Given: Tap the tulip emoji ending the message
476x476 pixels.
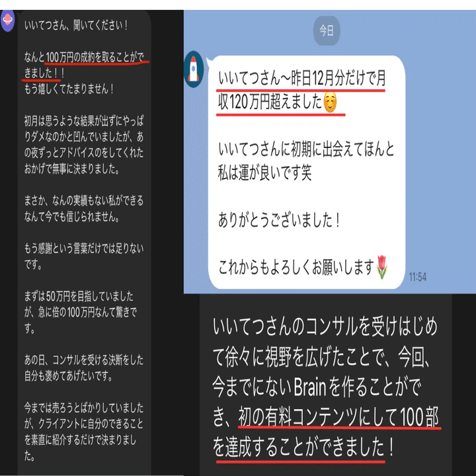Looking at the screenshot, I should 381,267.
